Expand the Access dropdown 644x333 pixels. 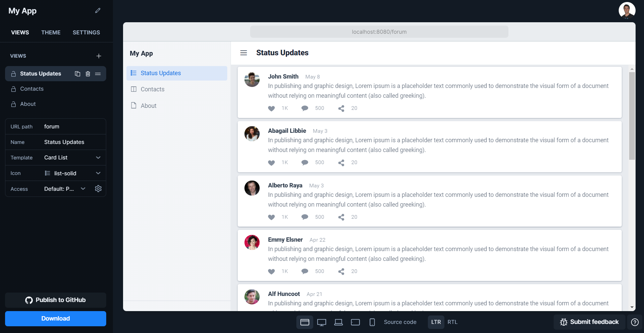[x=83, y=189]
